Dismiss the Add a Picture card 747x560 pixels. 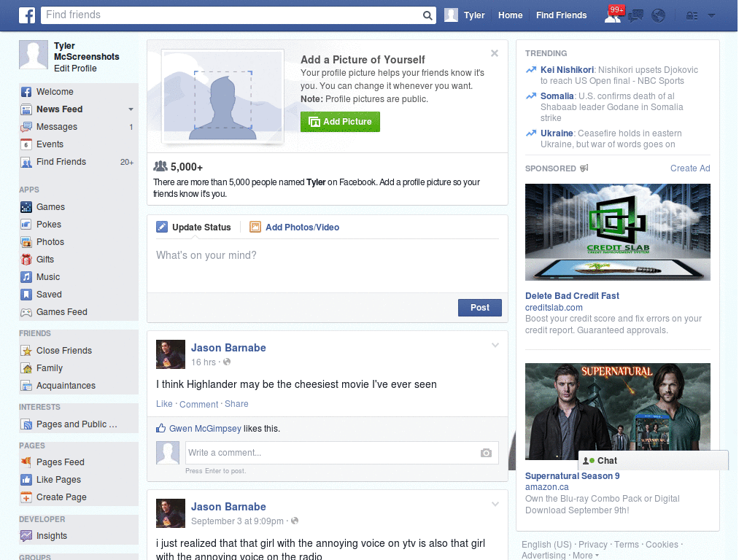point(495,53)
